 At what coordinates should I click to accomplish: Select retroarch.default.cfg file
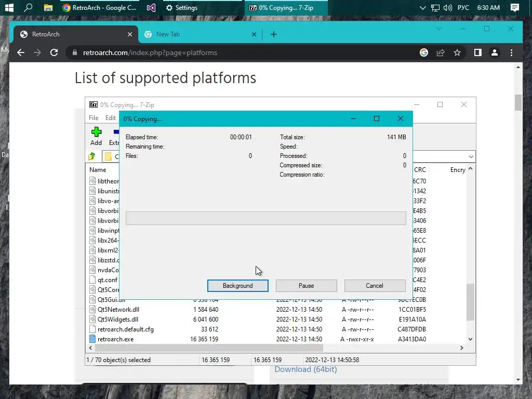(126, 329)
